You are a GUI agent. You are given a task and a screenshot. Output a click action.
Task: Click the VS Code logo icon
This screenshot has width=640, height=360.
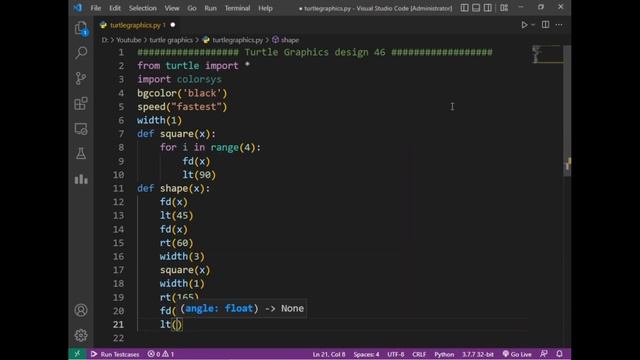(x=78, y=8)
